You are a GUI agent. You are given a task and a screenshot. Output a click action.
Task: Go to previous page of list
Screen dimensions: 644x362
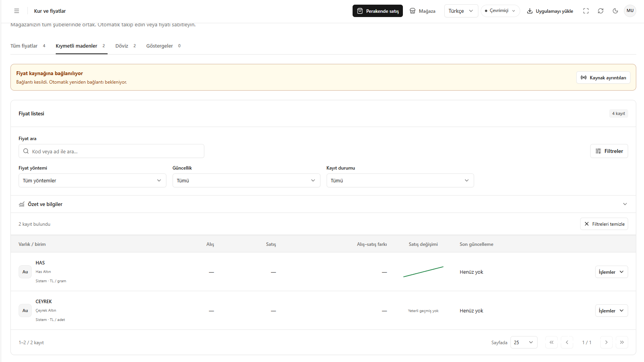tap(567, 342)
